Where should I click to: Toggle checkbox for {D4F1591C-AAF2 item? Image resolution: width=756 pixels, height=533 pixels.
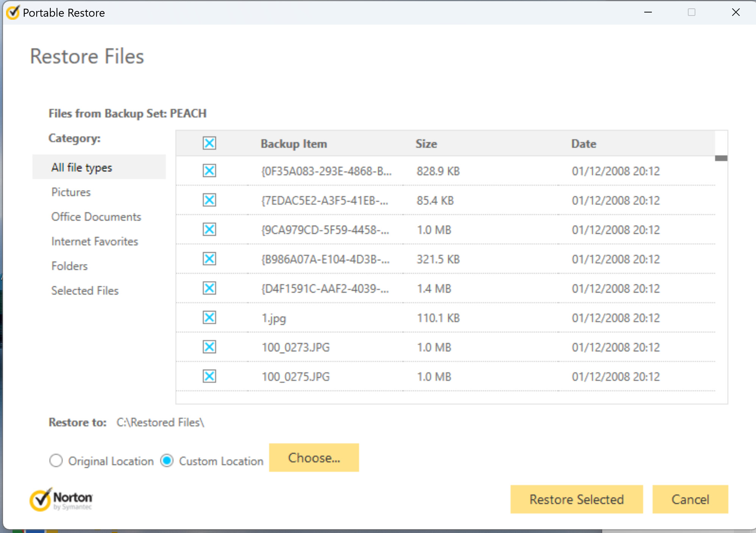(x=209, y=288)
